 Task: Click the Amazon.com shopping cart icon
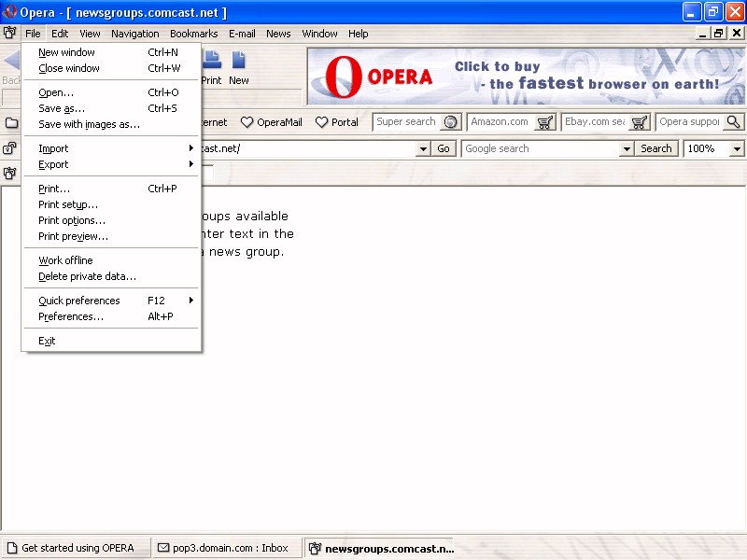point(545,122)
